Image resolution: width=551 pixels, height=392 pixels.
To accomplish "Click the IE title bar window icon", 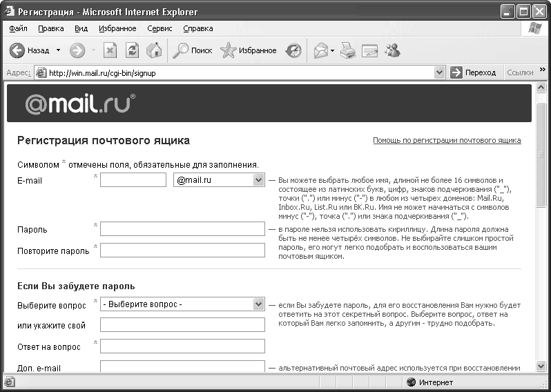I will (x=10, y=12).
